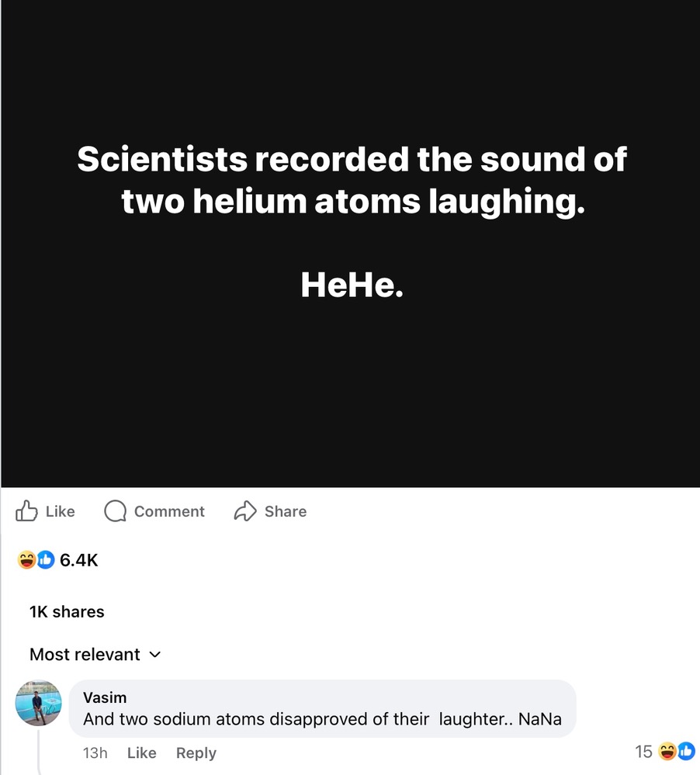Click the laughing emoji on Vasim's comment
The image size is (700, 775).
tap(667, 751)
